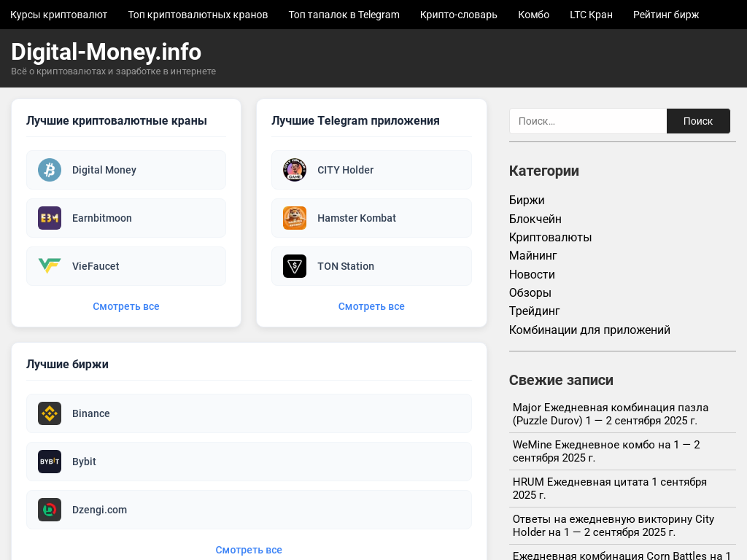The width and height of the screenshot is (747, 560).
Task: Select the Обзоры category
Action: (530, 292)
